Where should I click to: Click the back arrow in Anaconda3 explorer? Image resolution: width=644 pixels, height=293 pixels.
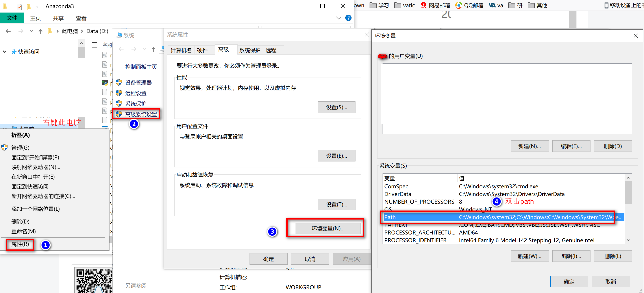coord(8,31)
